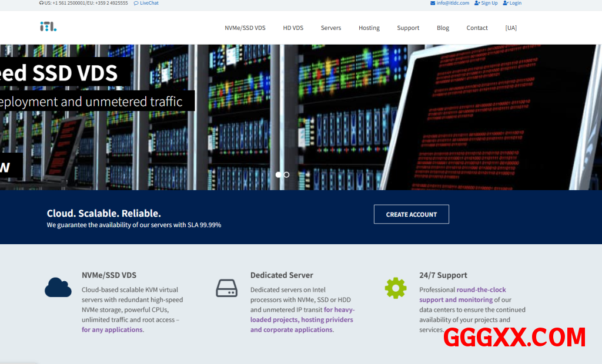602x364 pixels.
Task: Open the Servers menu item
Action: (331, 28)
